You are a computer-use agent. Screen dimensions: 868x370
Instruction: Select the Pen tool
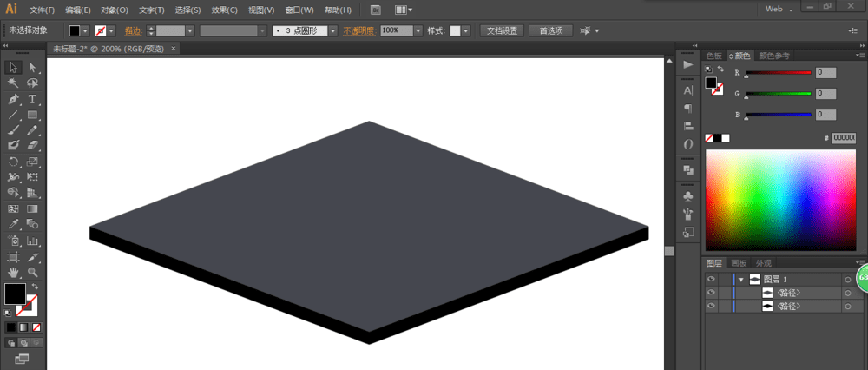click(13, 99)
